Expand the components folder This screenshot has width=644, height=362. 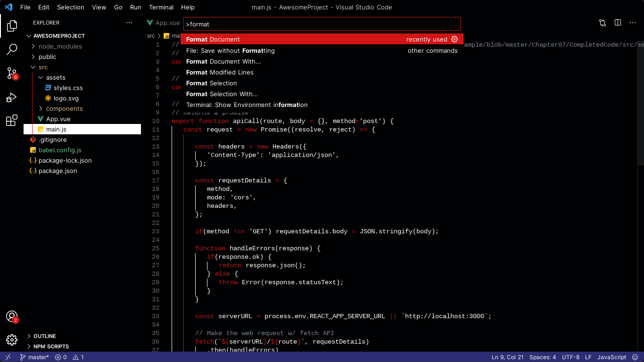click(83, 108)
